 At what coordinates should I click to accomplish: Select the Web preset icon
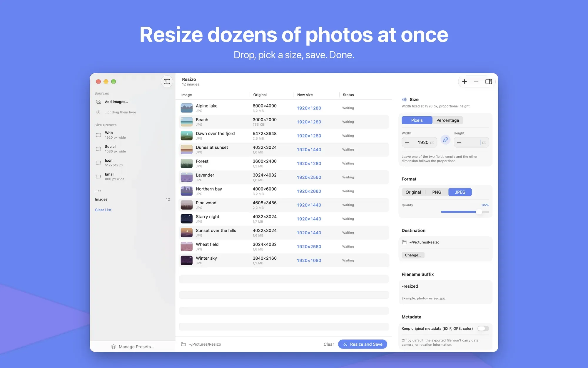(x=98, y=135)
